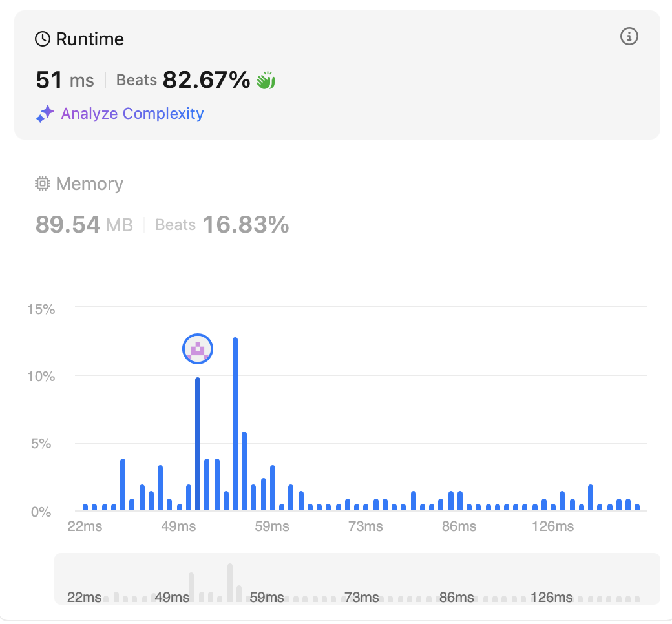Click the 82.67% runtime beats percentage

pyautogui.click(x=206, y=80)
